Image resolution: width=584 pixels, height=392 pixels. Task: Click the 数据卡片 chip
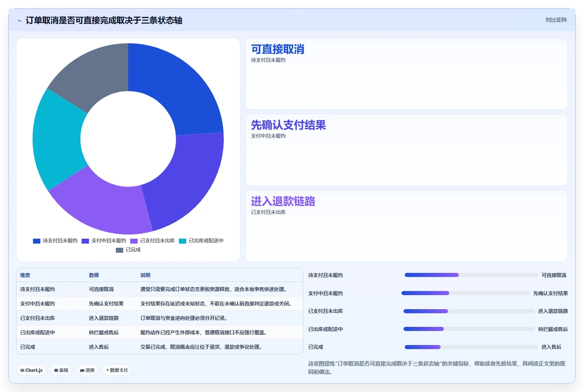click(x=117, y=370)
